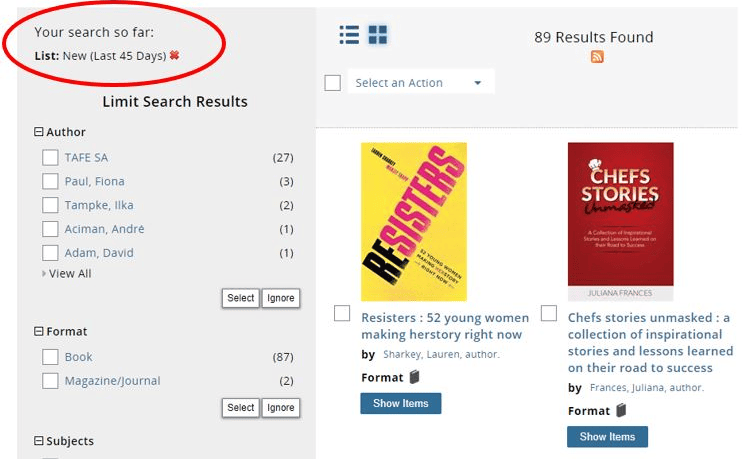Switch to list view icon
This screenshot has width=742, height=459.
pos(349,36)
